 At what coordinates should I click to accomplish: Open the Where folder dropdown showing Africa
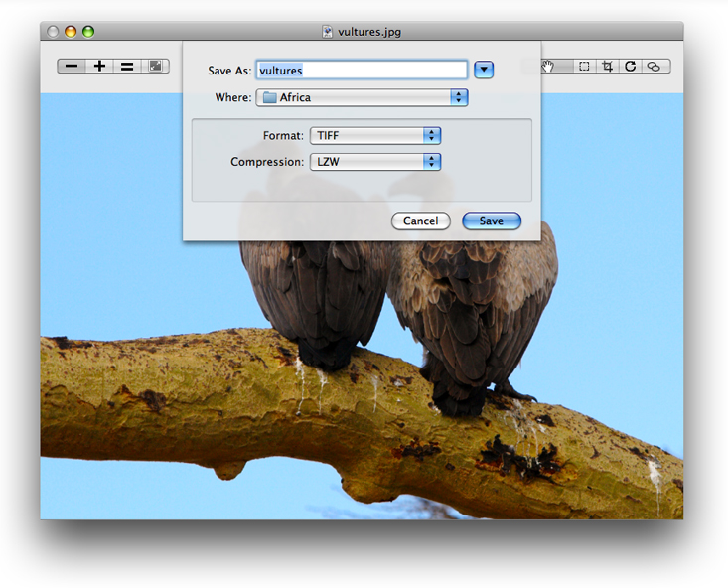[x=362, y=97]
